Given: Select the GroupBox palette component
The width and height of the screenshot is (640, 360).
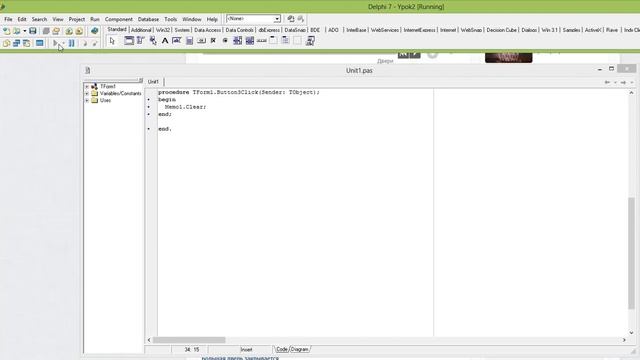Looking at the screenshot, I should [273, 40].
